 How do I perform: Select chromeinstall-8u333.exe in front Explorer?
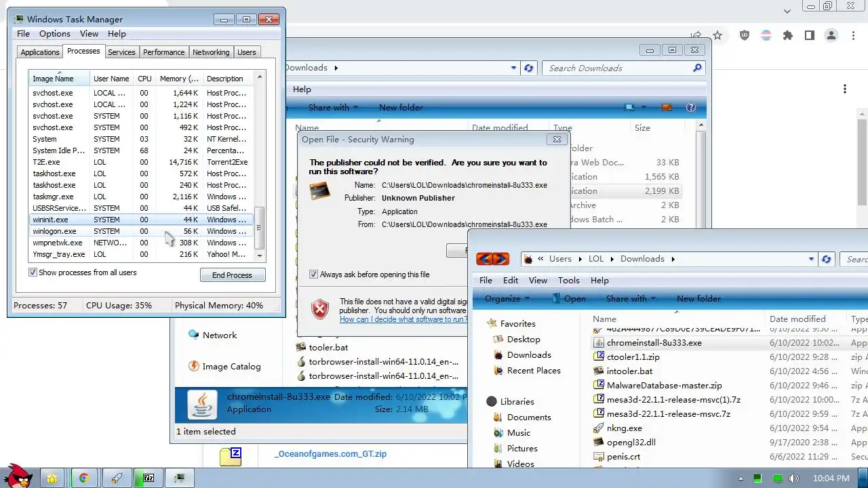coord(654,343)
